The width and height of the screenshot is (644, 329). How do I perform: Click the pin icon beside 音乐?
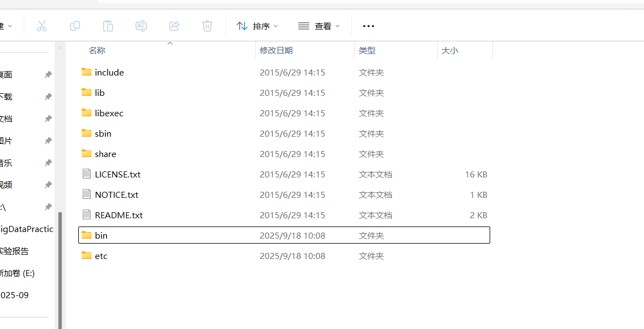47,163
